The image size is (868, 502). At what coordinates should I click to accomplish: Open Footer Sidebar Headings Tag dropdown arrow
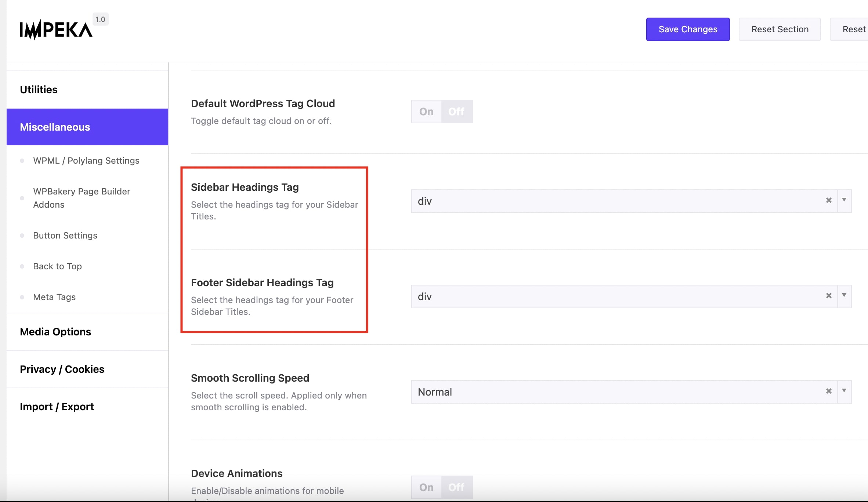click(844, 296)
